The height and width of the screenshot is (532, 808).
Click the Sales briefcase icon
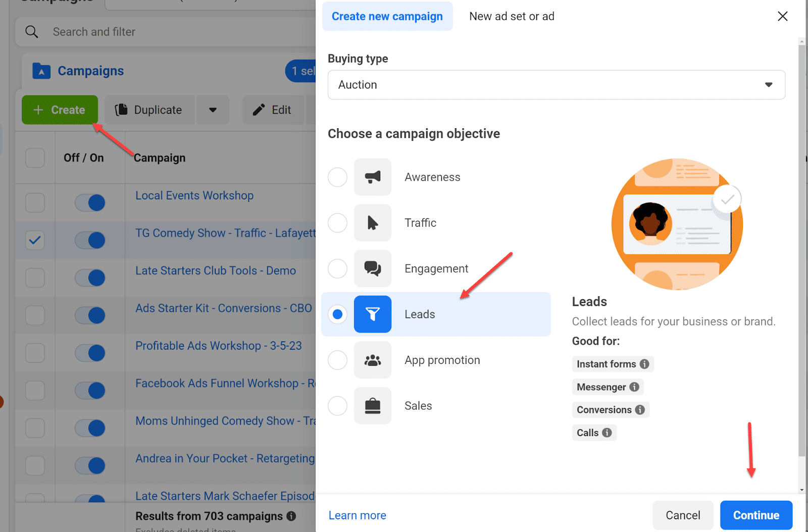(373, 405)
